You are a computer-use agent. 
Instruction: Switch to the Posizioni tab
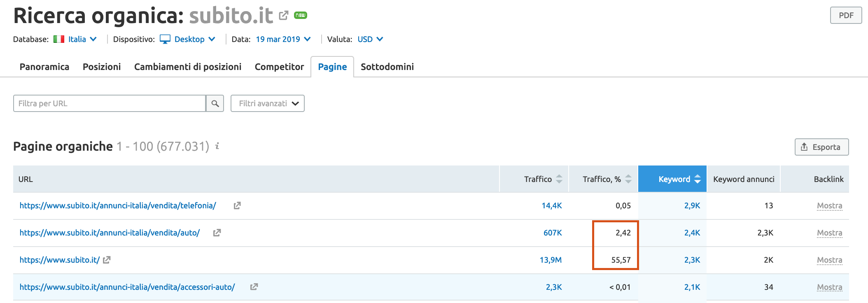coord(102,67)
